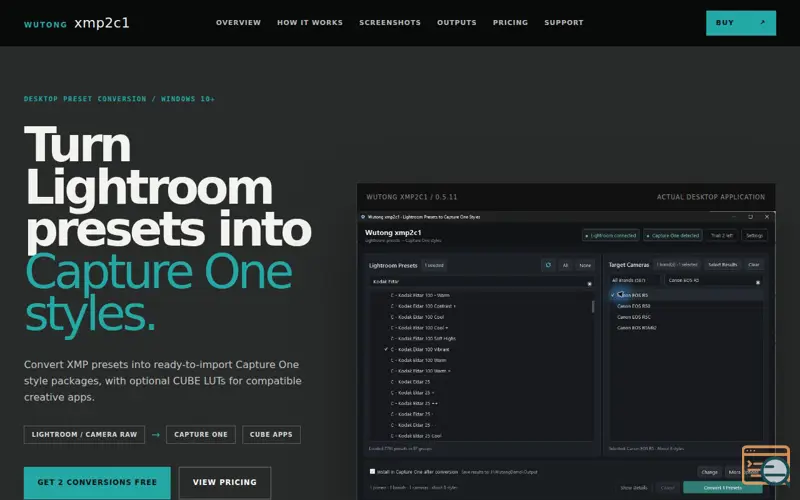Click Show details
Image resolution: width=800 pixels, height=500 pixels.
tap(634, 488)
